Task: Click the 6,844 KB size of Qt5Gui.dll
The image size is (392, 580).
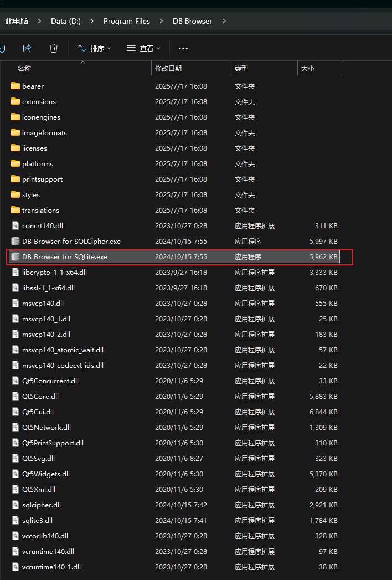Action: click(323, 412)
